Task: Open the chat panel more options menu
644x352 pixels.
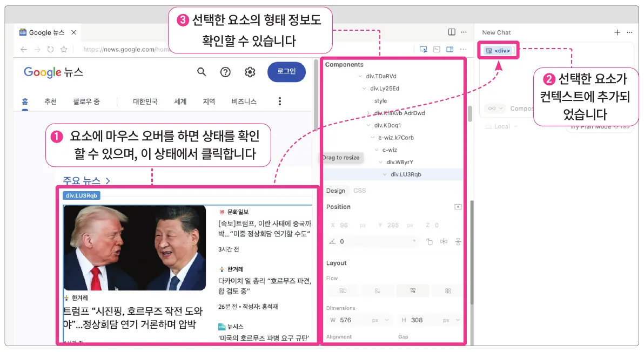Action: (629, 32)
